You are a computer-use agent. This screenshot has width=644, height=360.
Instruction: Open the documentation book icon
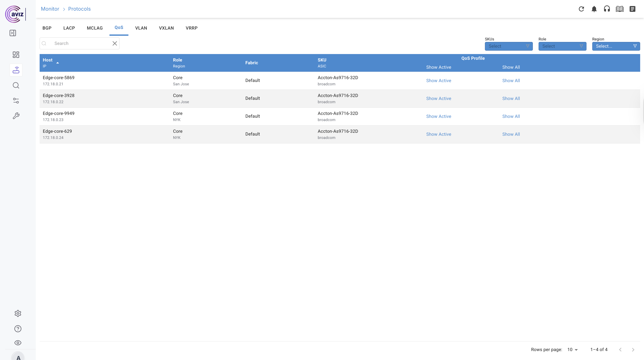[x=620, y=9]
